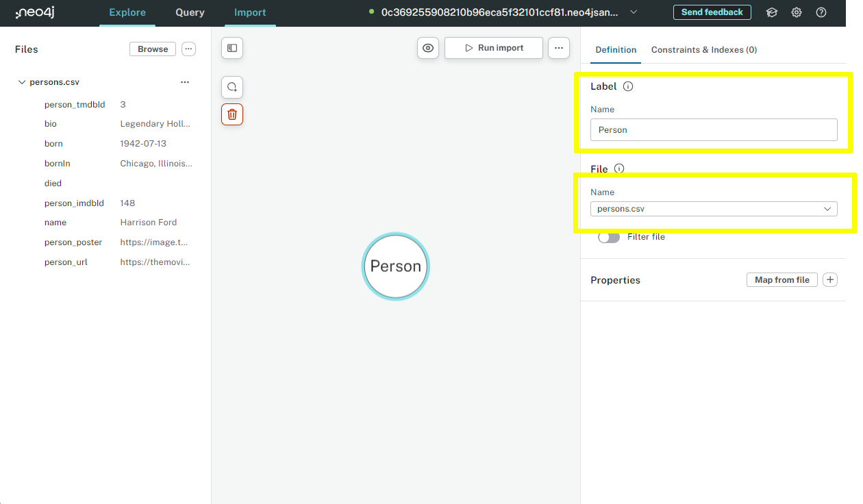Select the Add Node tool on the canvas
The height and width of the screenshot is (504, 863).
[x=232, y=87]
